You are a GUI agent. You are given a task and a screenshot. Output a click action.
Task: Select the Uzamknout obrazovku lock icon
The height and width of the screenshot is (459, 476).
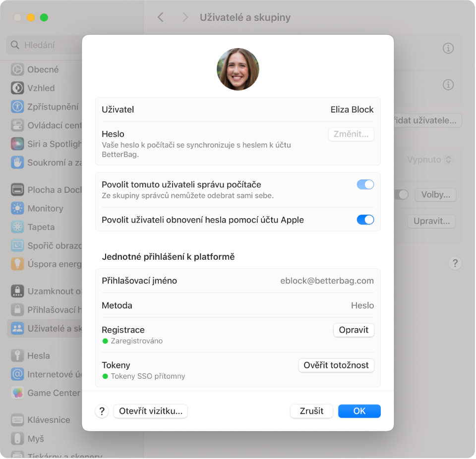coord(17,291)
